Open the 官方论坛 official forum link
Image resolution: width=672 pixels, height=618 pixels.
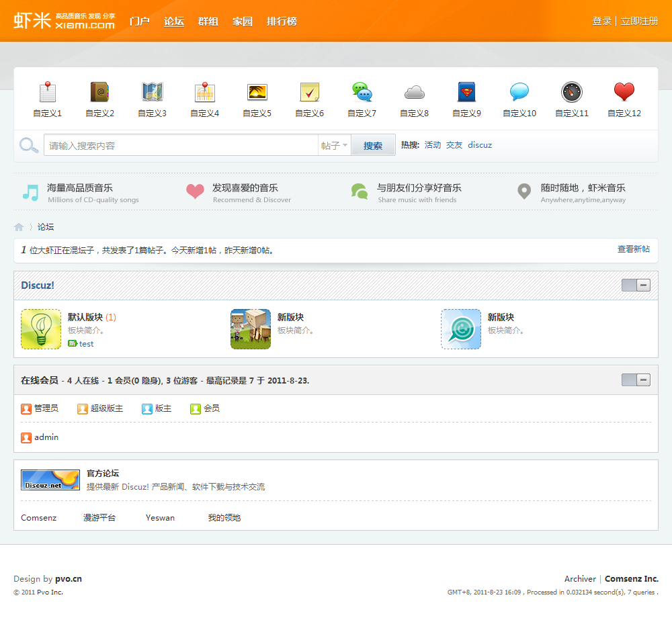click(x=103, y=474)
